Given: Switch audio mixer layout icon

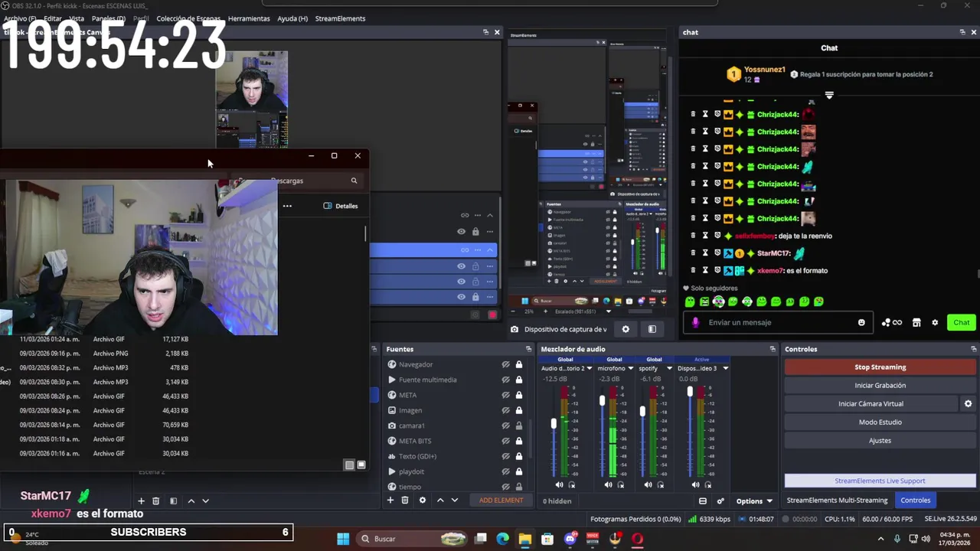Looking at the screenshot, I should pyautogui.click(x=703, y=501).
